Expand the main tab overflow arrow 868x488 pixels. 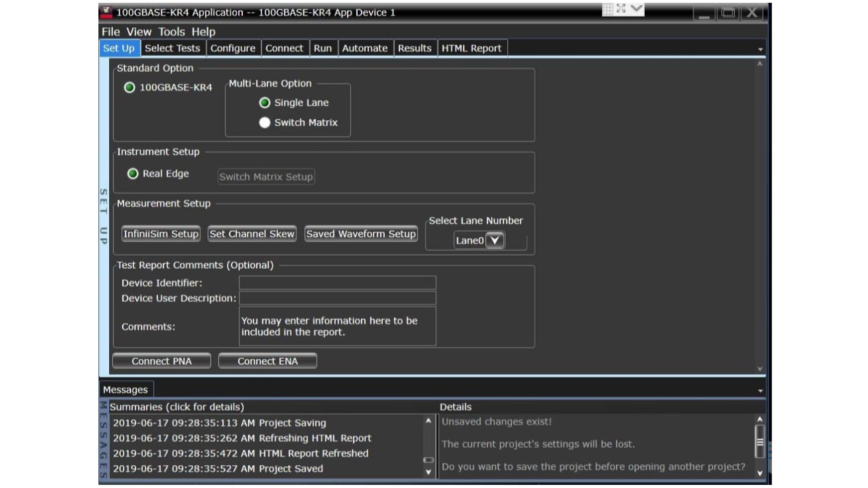(x=760, y=49)
